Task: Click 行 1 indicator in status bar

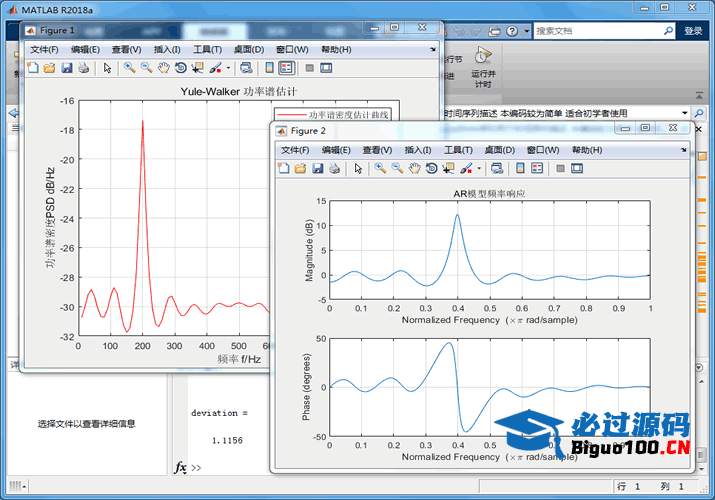Action: pyautogui.click(x=628, y=486)
